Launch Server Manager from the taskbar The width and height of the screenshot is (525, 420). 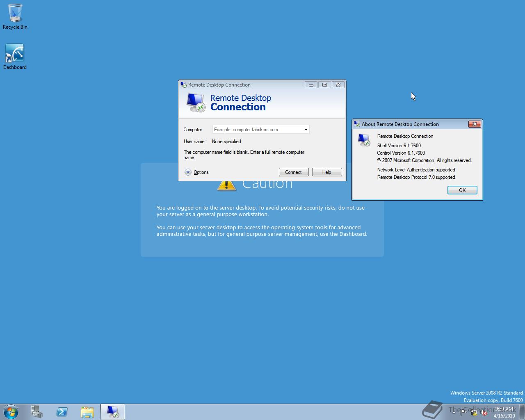click(x=37, y=411)
